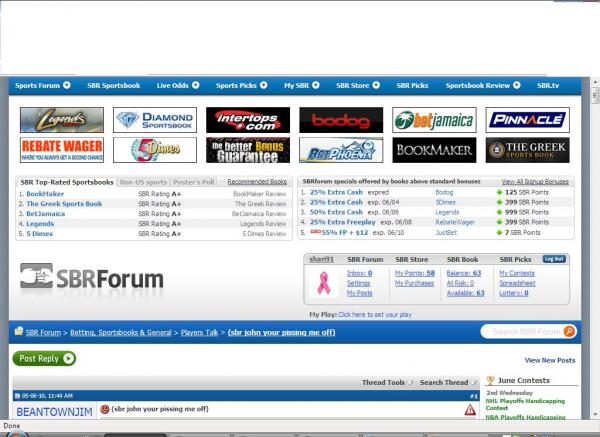Viewport: 600px width, 437px height.
Task: Open the View New Posts link
Action: pyautogui.click(x=549, y=360)
